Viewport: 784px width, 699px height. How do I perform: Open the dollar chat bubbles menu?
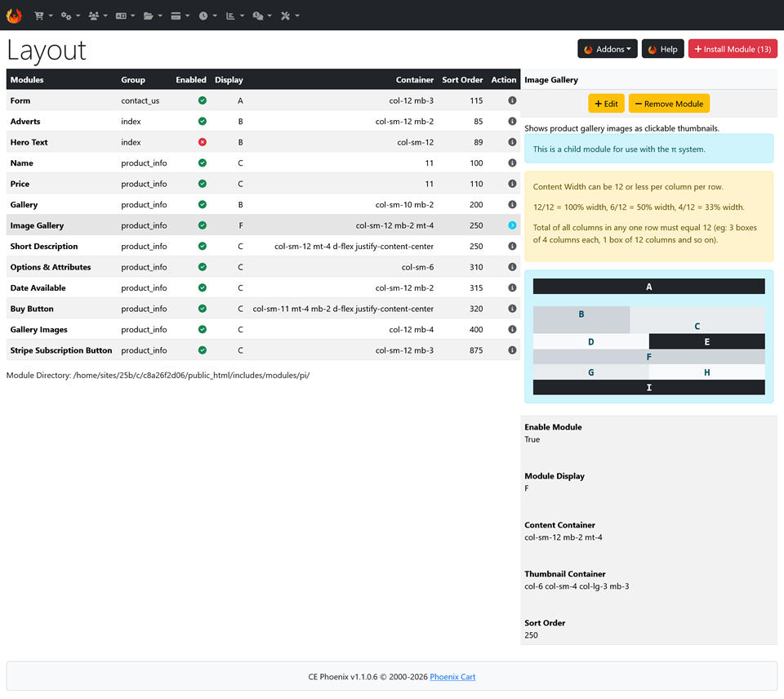pos(262,16)
